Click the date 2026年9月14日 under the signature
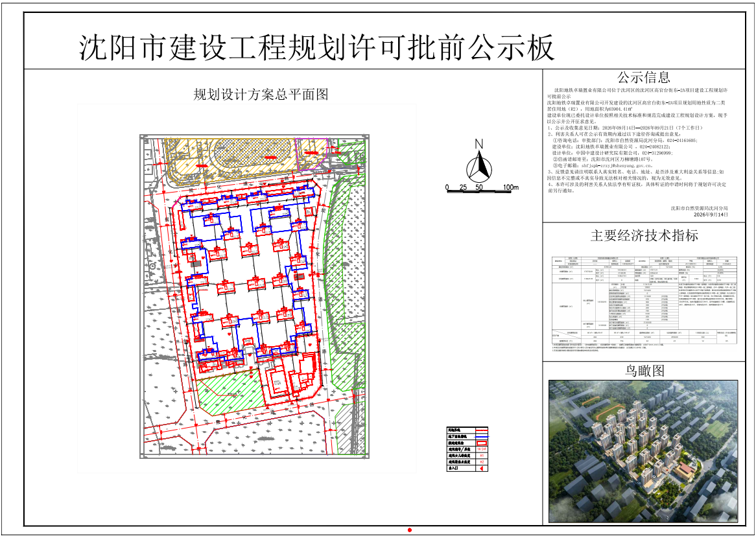 (711, 215)
